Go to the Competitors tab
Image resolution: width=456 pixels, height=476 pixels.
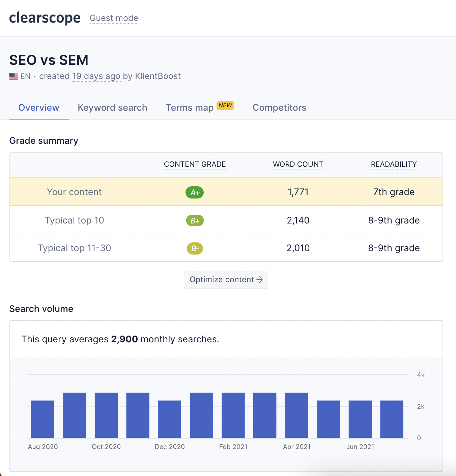279,108
